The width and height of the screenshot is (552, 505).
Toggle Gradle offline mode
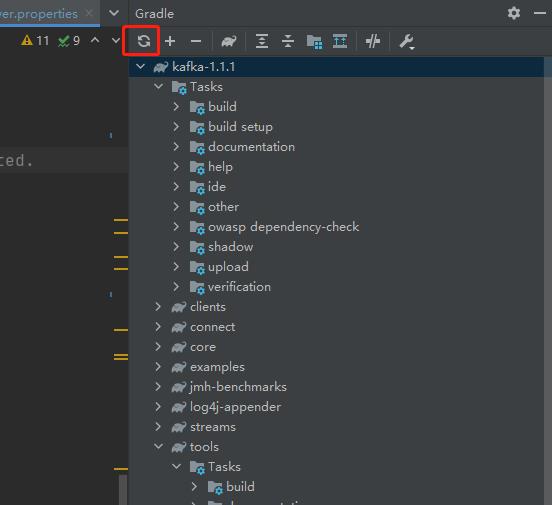372,41
